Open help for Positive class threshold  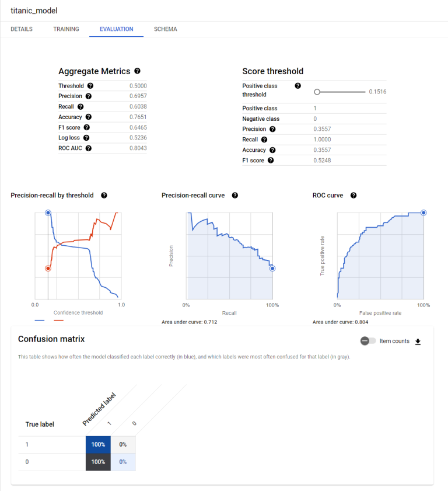pyautogui.click(x=298, y=85)
